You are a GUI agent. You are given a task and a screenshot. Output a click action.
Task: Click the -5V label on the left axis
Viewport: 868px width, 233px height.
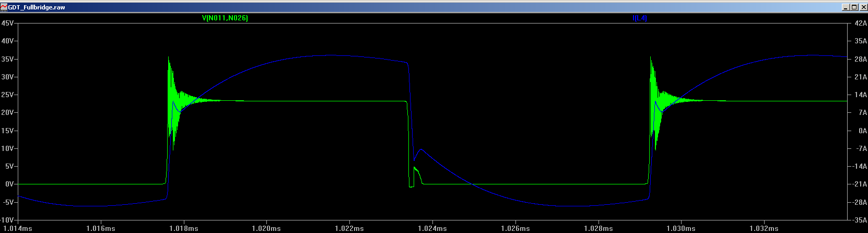tap(8, 202)
